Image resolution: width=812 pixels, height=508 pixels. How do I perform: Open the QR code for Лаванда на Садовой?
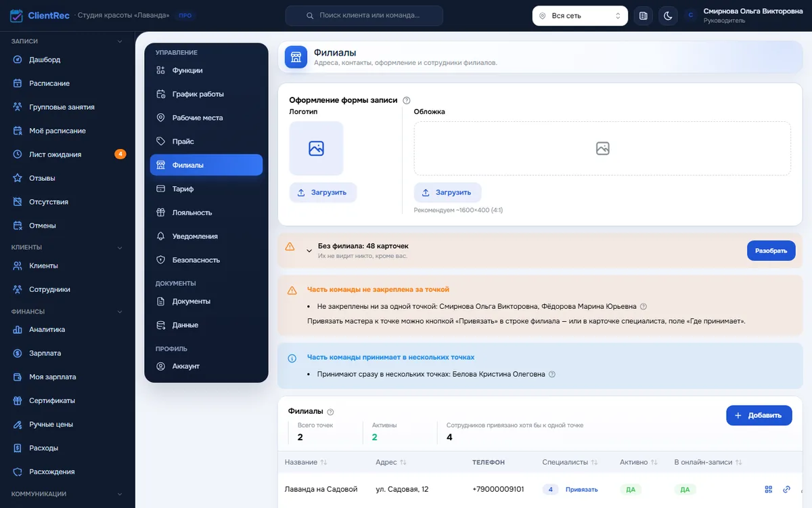[768, 489]
